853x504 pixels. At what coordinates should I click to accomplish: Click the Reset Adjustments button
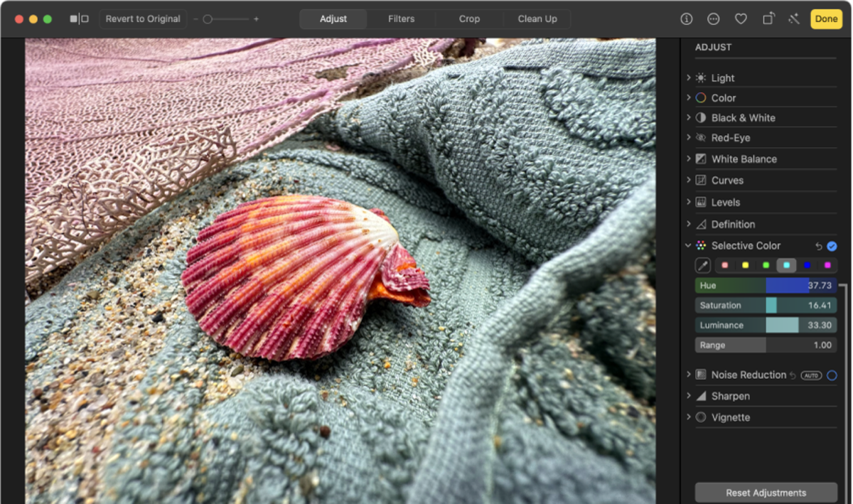tap(766, 493)
